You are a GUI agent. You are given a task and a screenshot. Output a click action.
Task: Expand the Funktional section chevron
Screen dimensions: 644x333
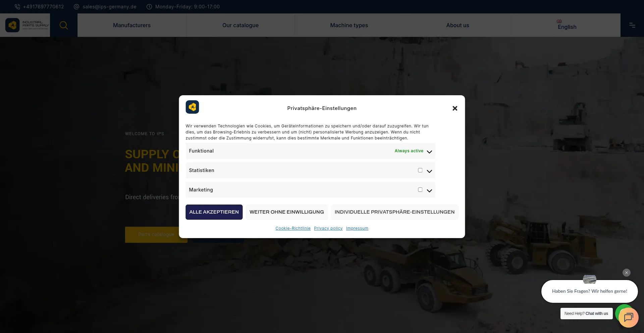coord(429,152)
